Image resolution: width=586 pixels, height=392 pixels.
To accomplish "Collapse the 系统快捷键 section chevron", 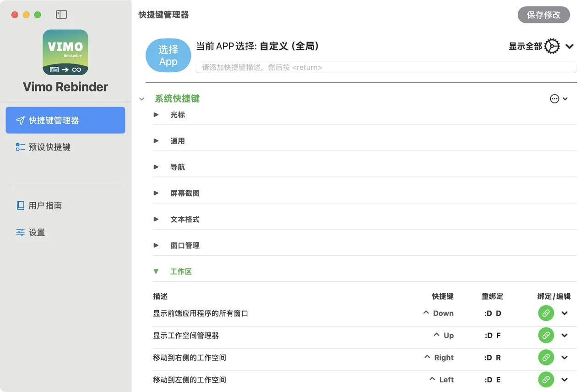I will point(142,99).
